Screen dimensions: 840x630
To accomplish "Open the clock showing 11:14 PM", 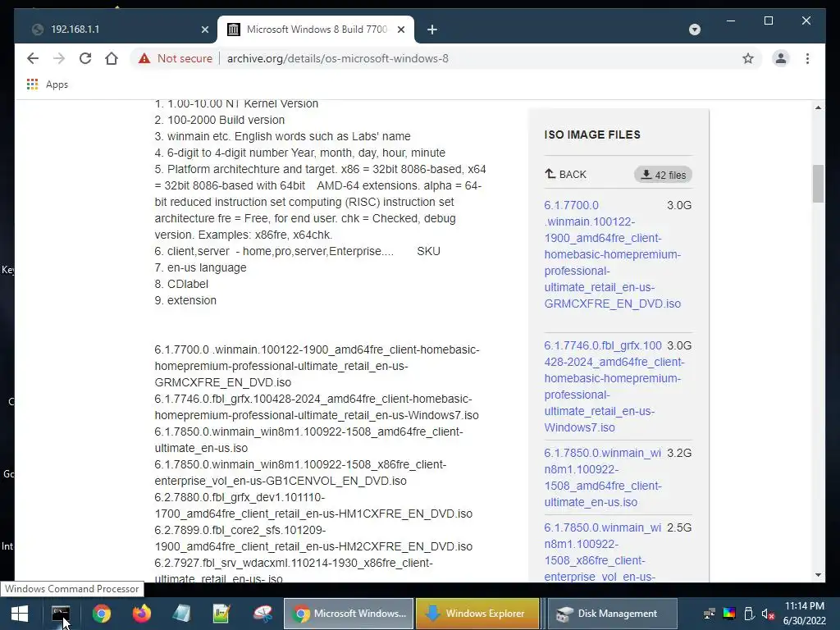I will tap(804, 614).
